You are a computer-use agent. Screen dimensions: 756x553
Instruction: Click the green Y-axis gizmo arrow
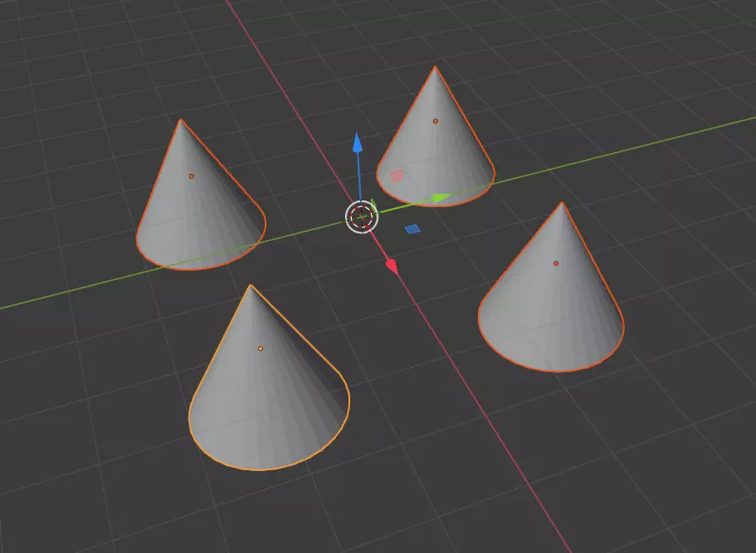[x=441, y=197]
